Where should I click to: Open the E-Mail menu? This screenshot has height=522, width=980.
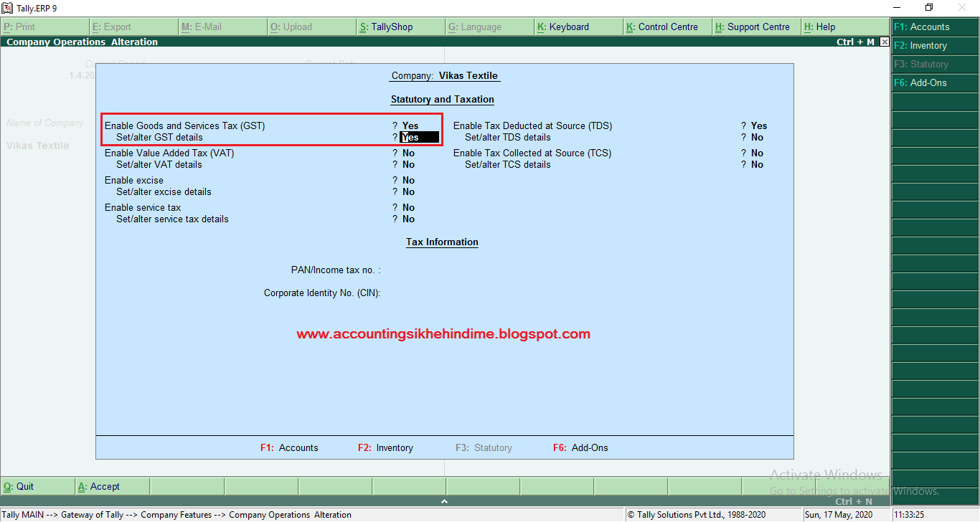point(222,27)
